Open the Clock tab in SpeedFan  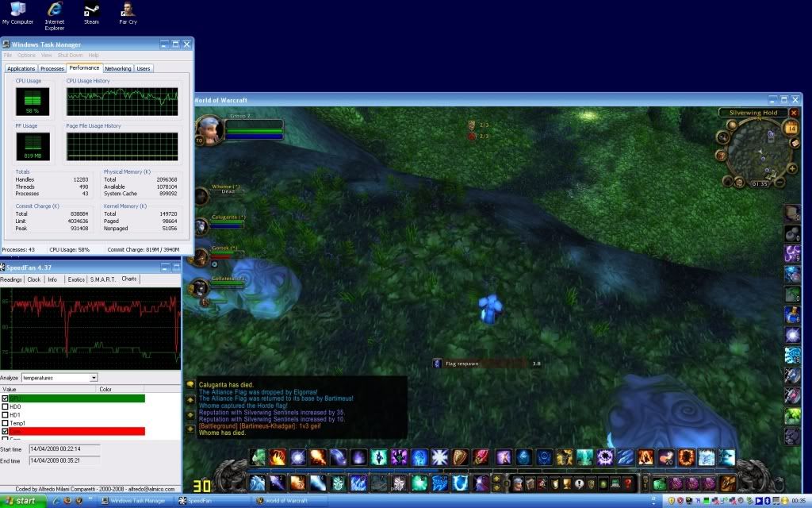click(34, 279)
